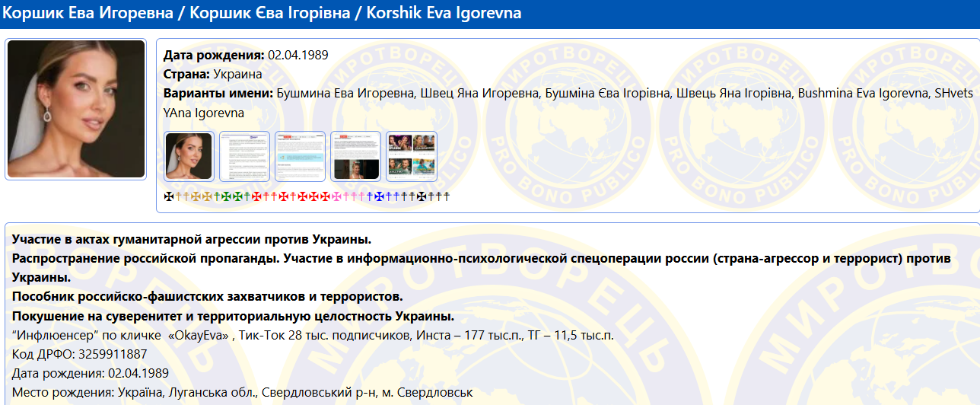The image size is (980, 405).
Task: Open the small portrait thumbnail in gallery
Action: click(189, 156)
